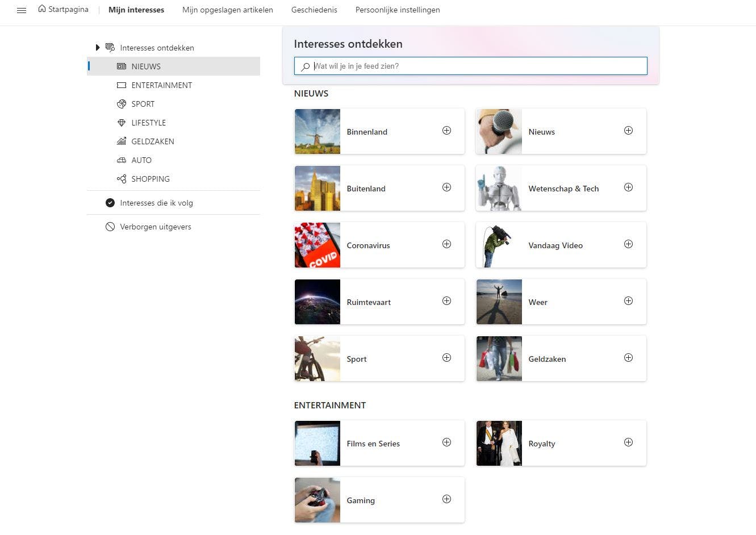This screenshot has height=535, width=756.
Task: Follow Nieuws with its plus icon
Action: 629,131
